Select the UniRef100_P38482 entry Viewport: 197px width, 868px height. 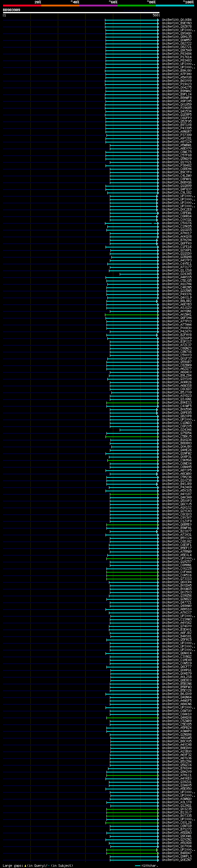pos(177,165)
